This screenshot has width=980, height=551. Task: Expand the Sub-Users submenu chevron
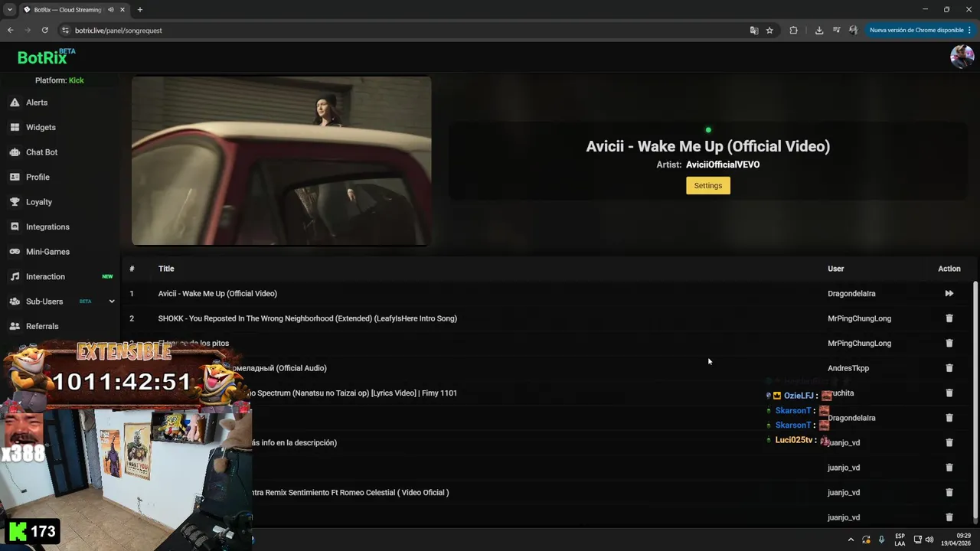[112, 302]
